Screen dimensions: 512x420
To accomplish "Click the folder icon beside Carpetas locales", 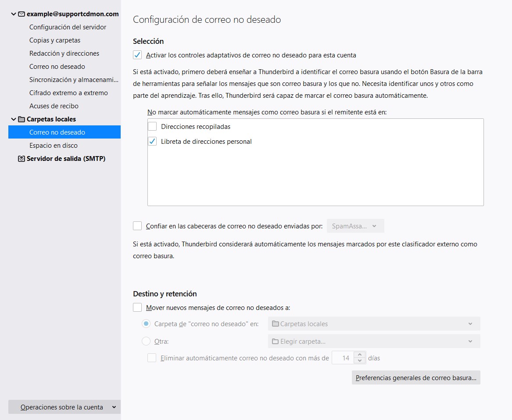I will tap(21, 119).
